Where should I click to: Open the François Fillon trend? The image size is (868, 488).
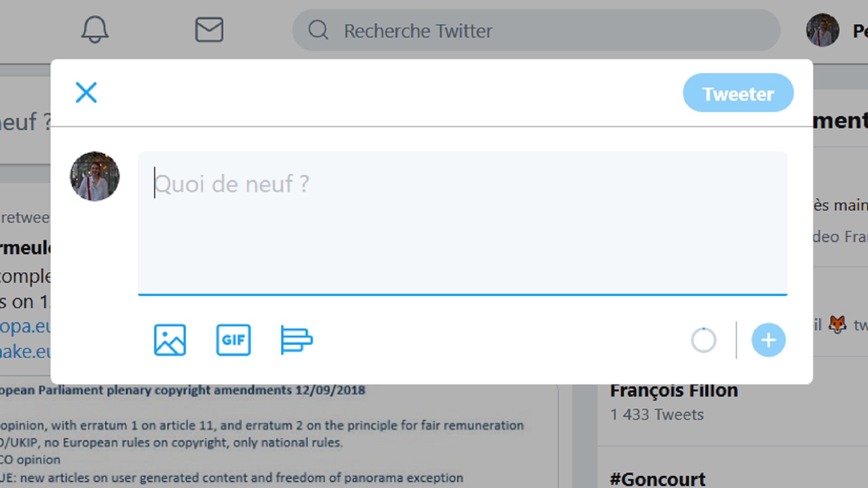pos(674,390)
